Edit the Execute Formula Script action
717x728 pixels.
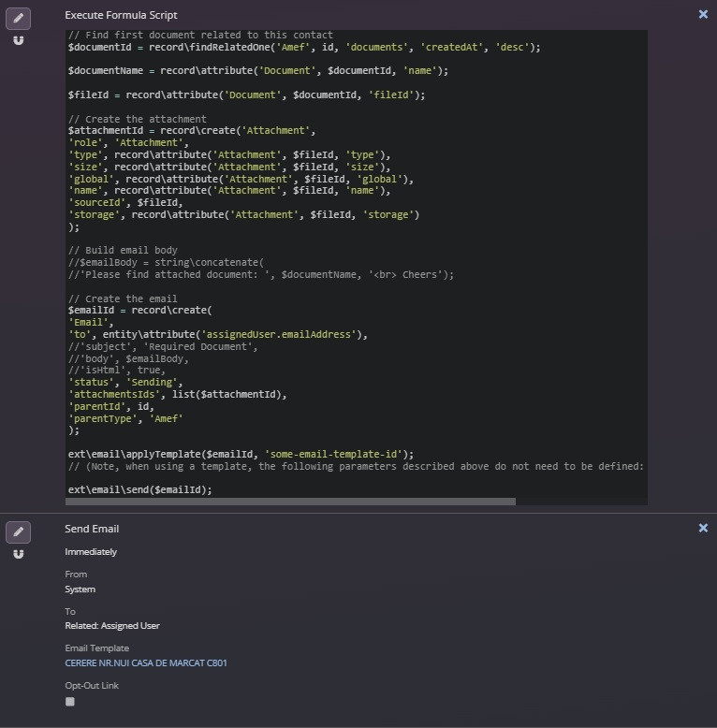[18, 18]
